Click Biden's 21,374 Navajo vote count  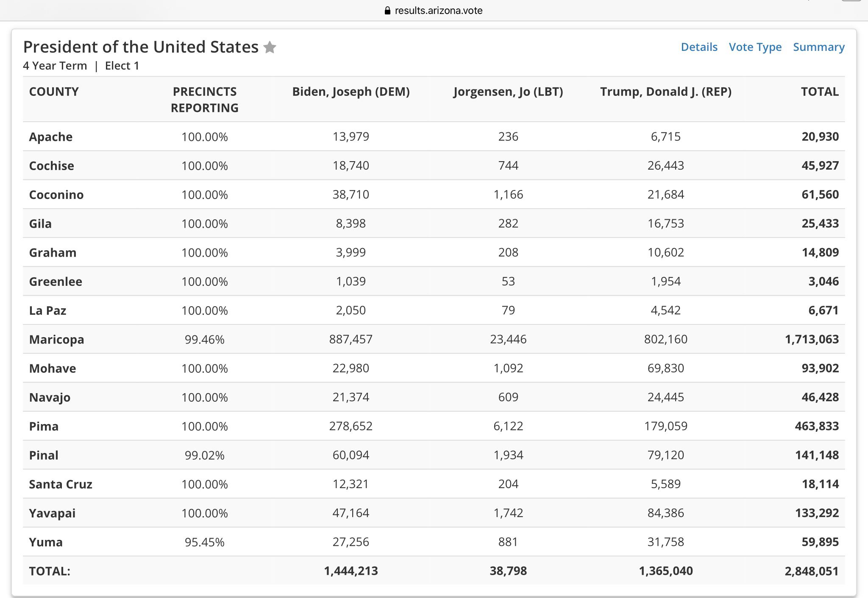tap(351, 397)
